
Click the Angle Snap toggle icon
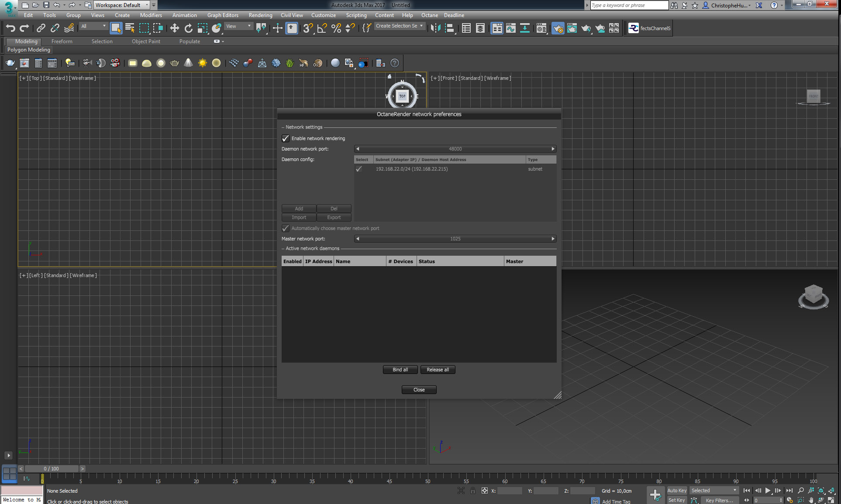pos(322,28)
